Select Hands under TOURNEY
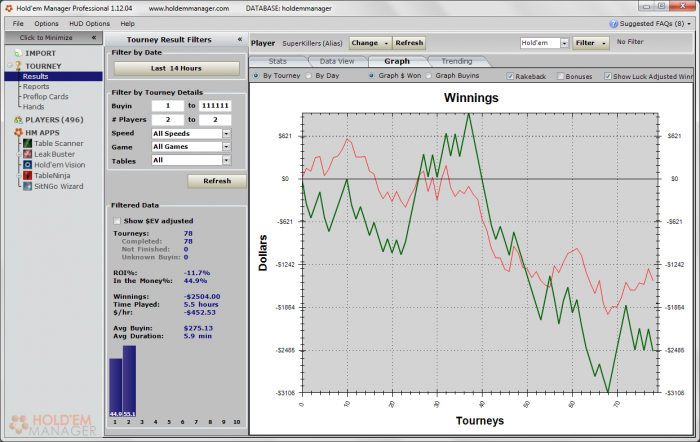The image size is (700, 442). pyautogui.click(x=33, y=107)
